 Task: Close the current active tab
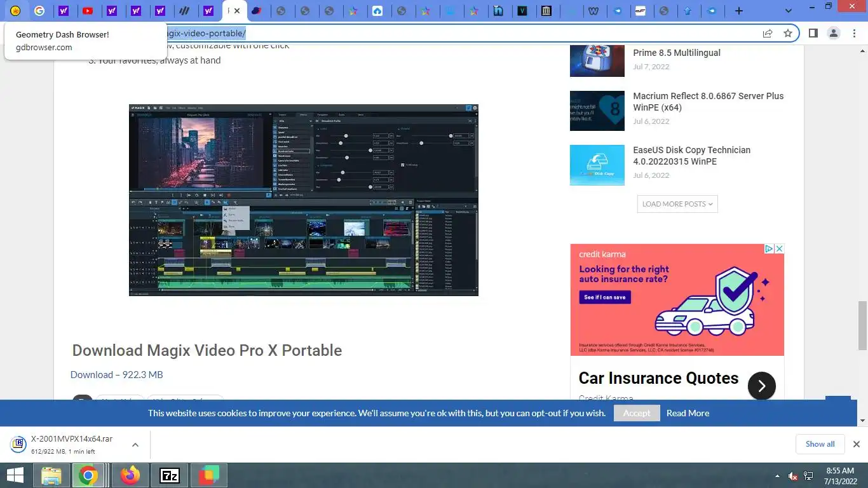pos(237,11)
